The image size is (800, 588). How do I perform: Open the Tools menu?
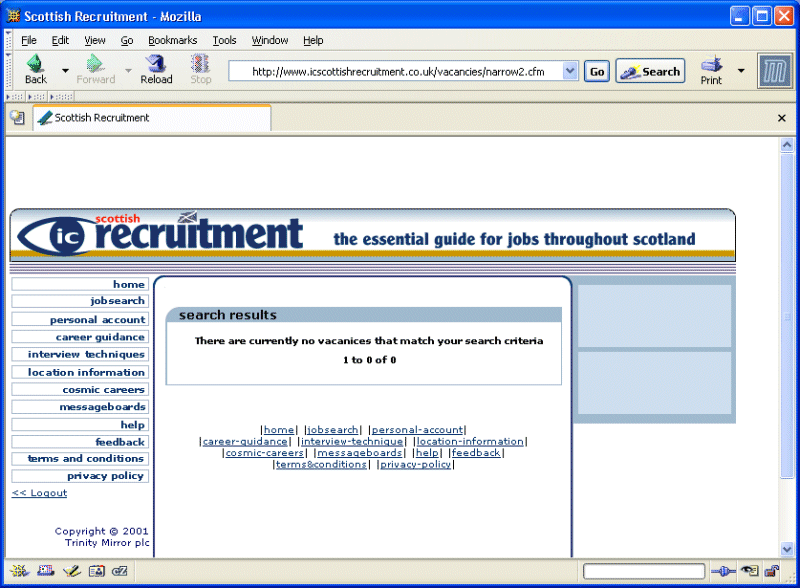pyautogui.click(x=224, y=40)
